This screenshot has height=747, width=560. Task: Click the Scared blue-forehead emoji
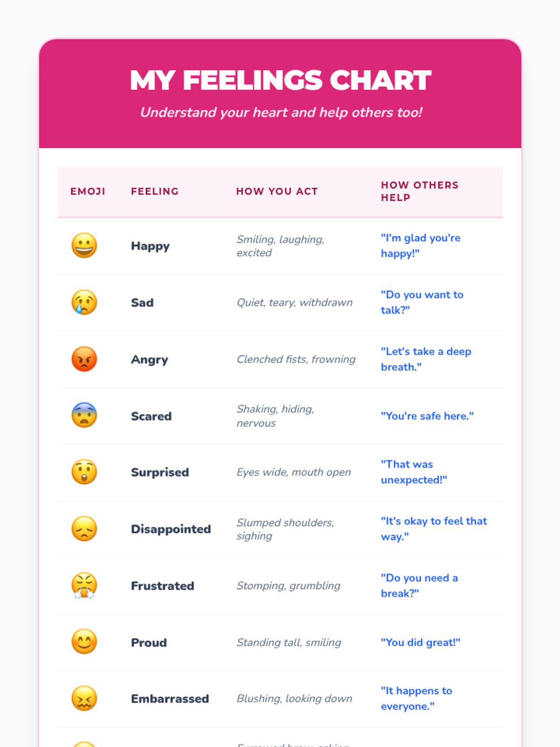click(84, 416)
